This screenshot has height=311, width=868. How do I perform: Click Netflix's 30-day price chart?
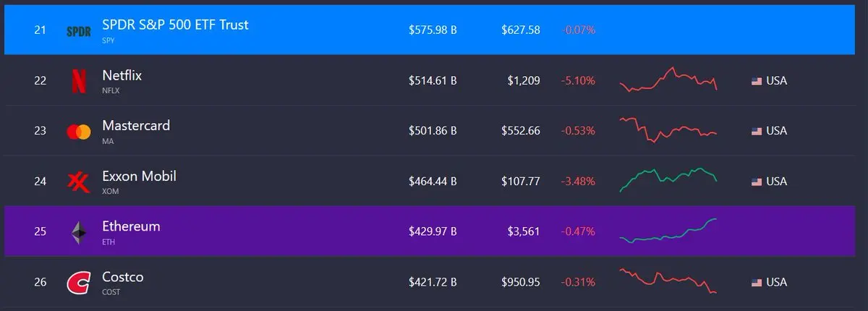(668, 80)
